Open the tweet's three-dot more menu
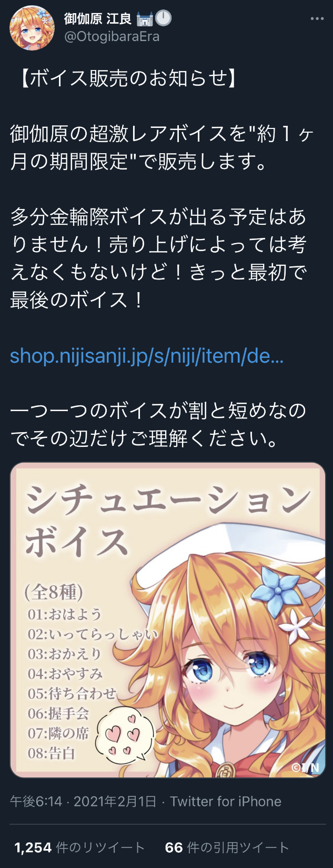The image size is (333, 868). (317, 18)
